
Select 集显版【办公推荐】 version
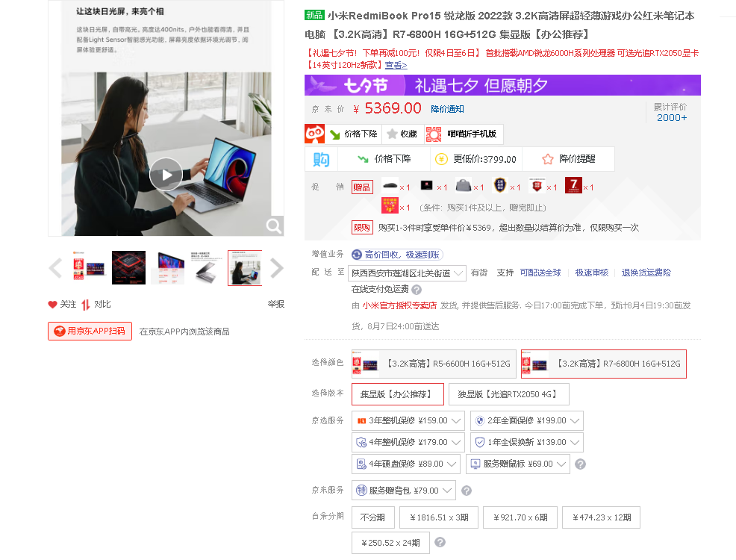(398, 394)
